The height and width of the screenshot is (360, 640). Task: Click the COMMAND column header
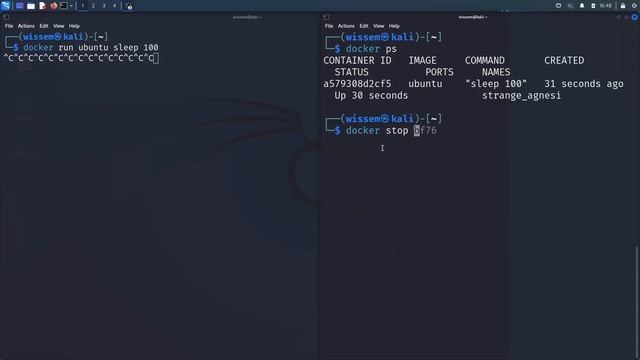click(484, 60)
